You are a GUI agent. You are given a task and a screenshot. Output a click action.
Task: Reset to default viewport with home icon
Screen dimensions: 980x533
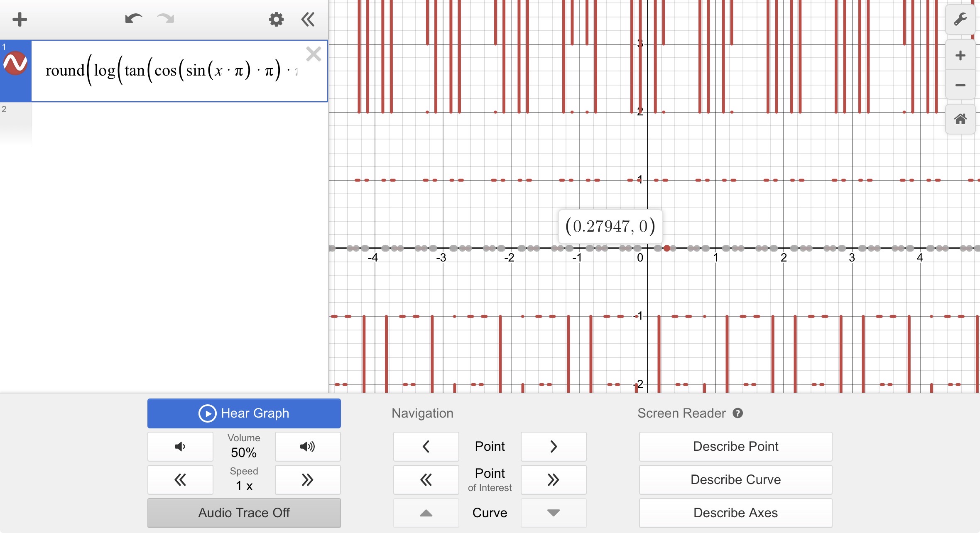point(960,119)
